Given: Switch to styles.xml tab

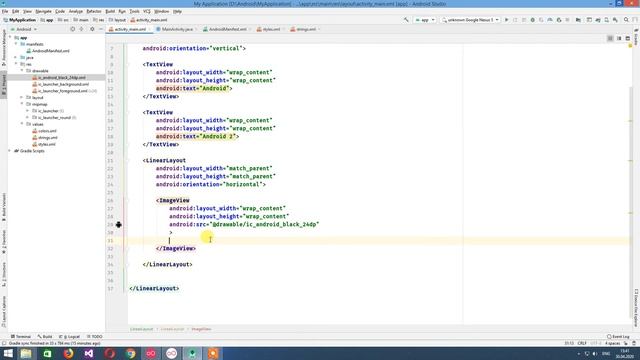Looking at the screenshot, I should [x=271, y=29].
